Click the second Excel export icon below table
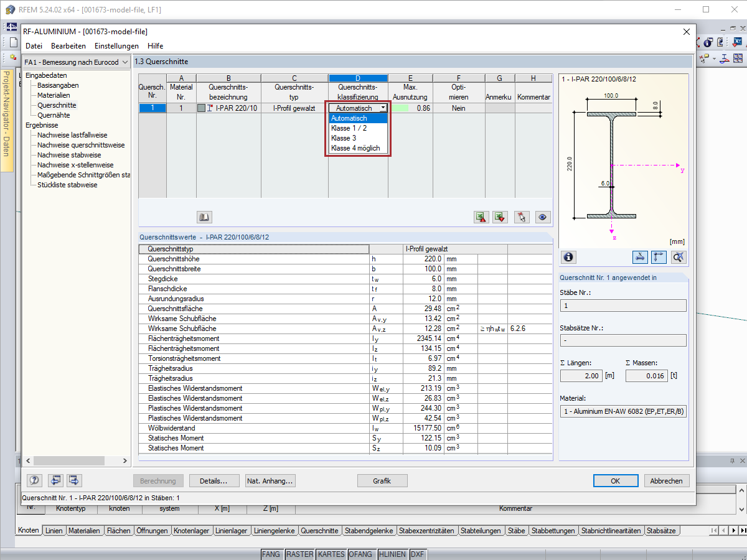This screenshot has height=560, width=747. tap(500, 217)
